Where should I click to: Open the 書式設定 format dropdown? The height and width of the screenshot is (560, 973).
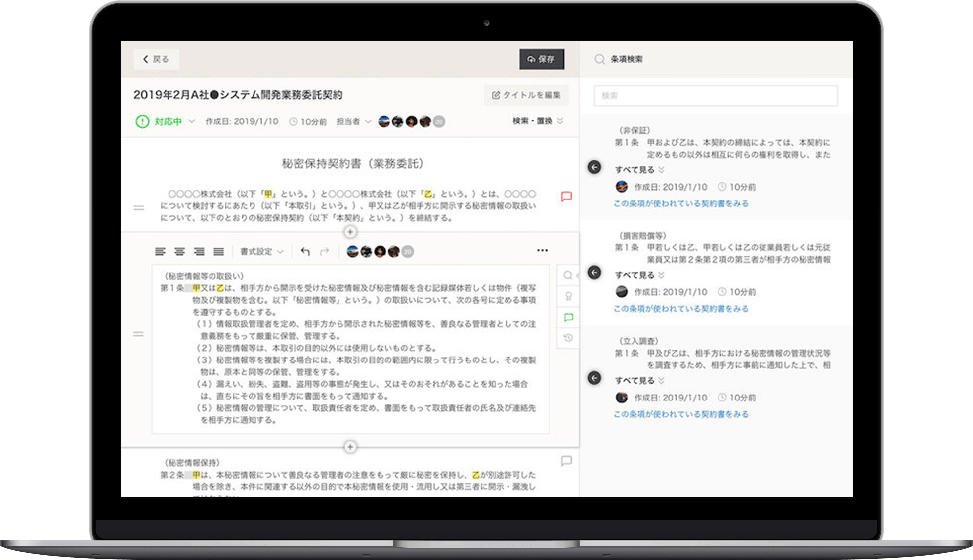pyautogui.click(x=261, y=252)
